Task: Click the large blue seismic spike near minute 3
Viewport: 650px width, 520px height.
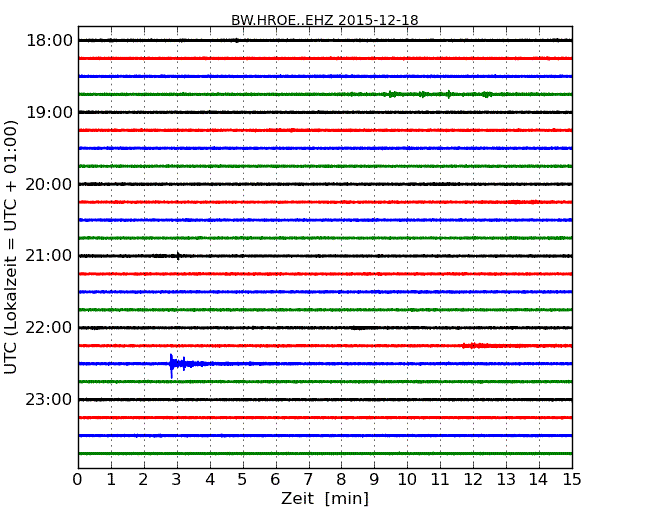Action: 172,365
